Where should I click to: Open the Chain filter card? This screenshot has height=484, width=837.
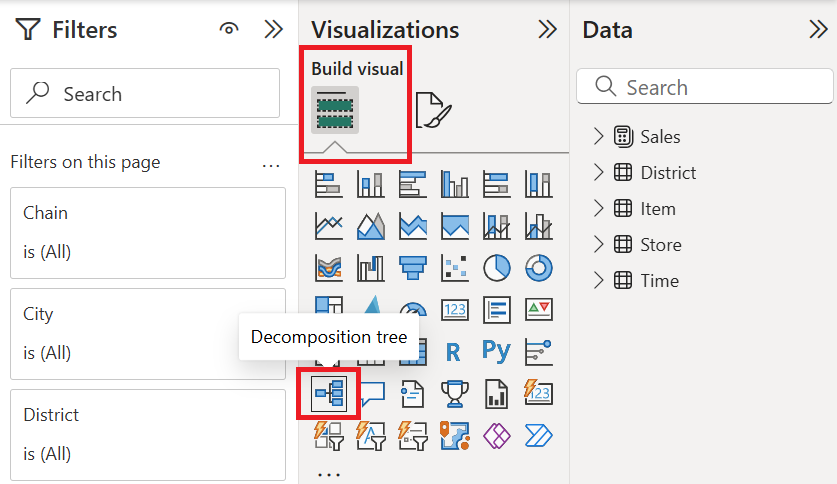(x=147, y=232)
